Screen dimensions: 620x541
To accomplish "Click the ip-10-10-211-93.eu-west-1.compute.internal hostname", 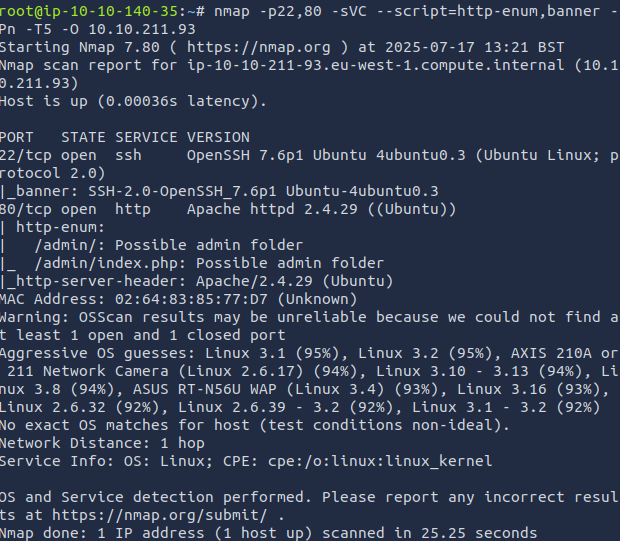I will click(x=375, y=65).
